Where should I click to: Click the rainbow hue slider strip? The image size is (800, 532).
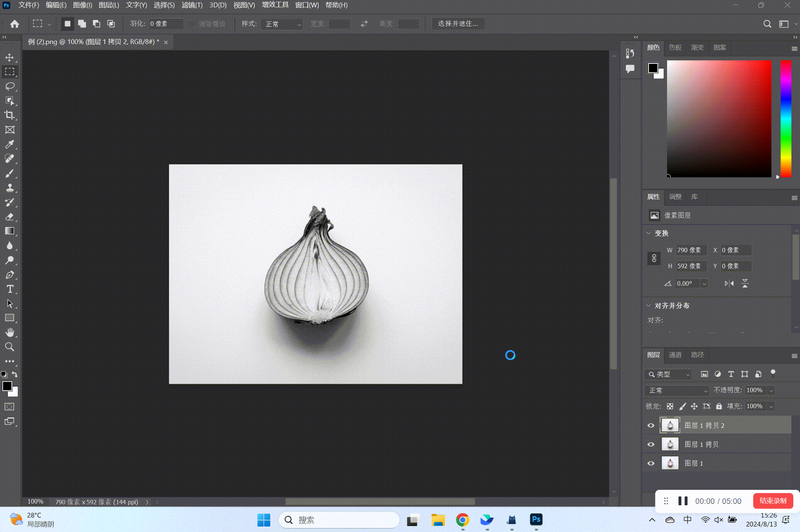(x=786, y=118)
